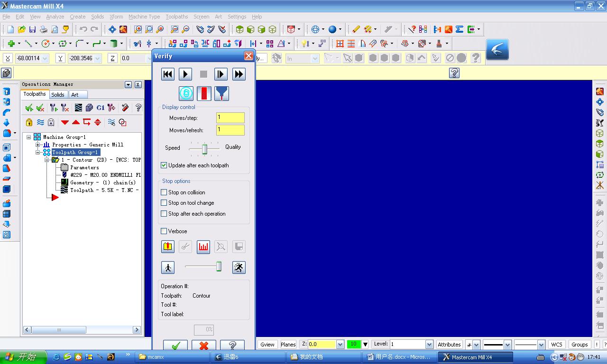Open the Y coordinate dropdown
Image resolution: width=607 pixels, height=364 pixels.
coord(97,58)
